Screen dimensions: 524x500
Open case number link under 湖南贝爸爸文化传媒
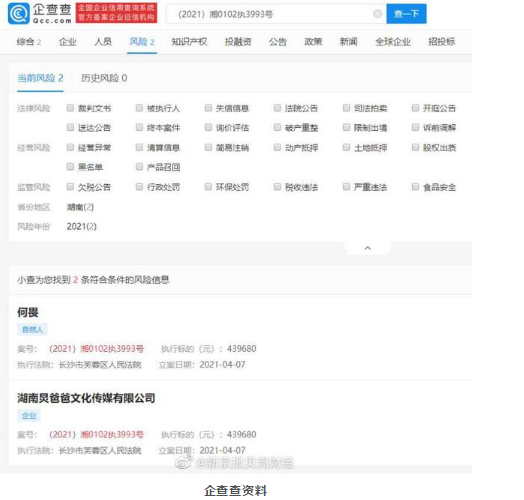pyautogui.click(x=96, y=434)
